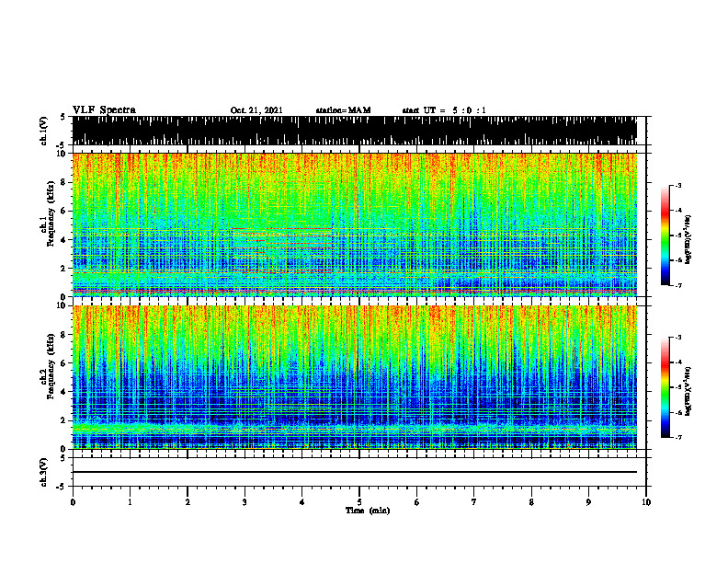Viewport: 728px width, 563px height.
Task: Click the time axis tick label "9"
Action: tap(588, 502)
